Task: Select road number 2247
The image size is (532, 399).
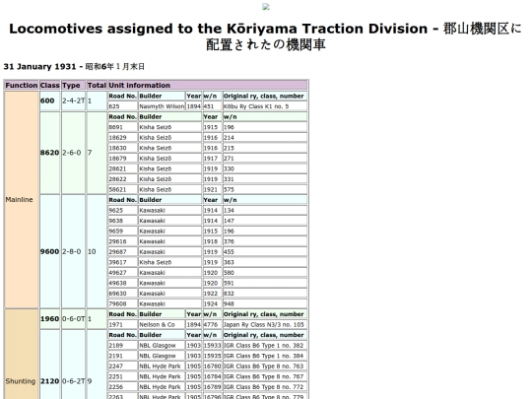Action: 123,366
